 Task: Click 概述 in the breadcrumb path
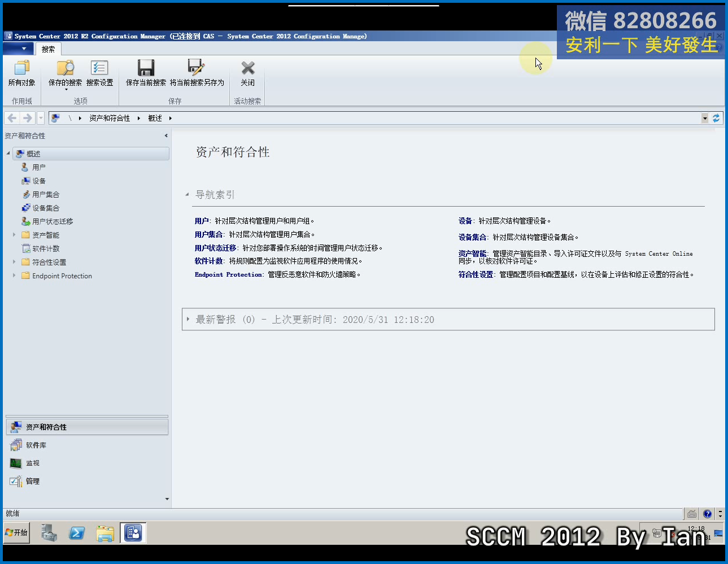(155, 118)
